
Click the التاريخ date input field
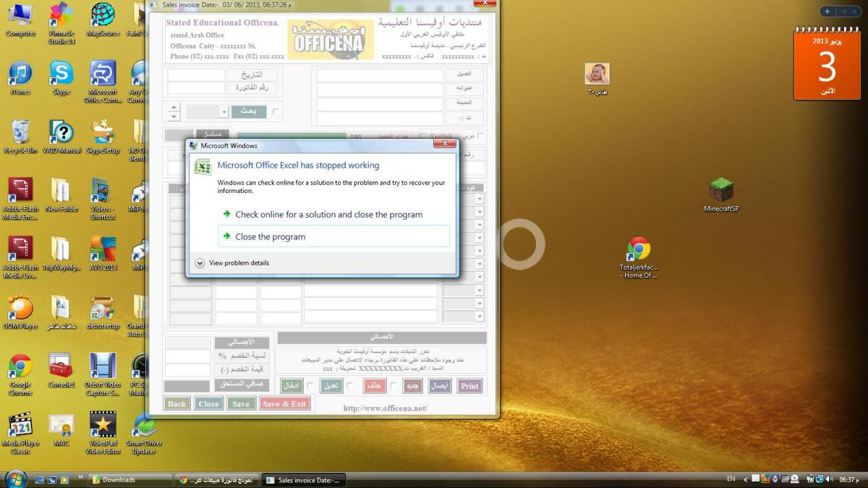point(196,75)
